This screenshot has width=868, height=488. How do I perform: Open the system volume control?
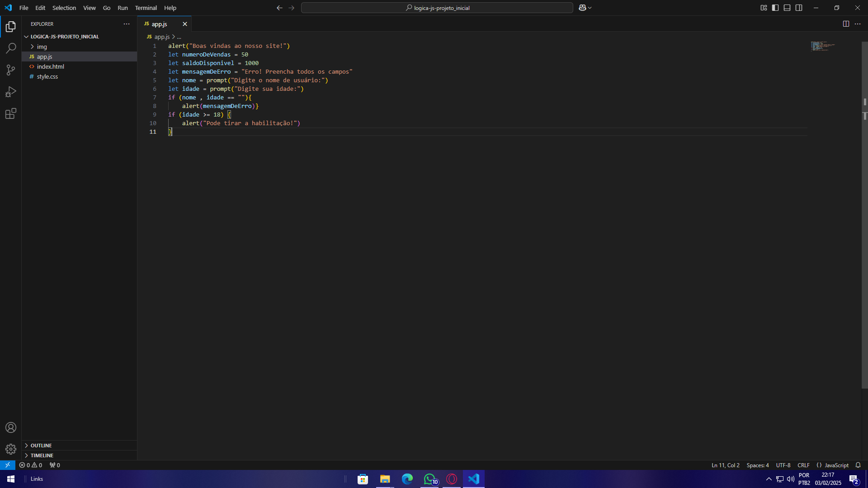pyautogui.click(x=791, y=479)
